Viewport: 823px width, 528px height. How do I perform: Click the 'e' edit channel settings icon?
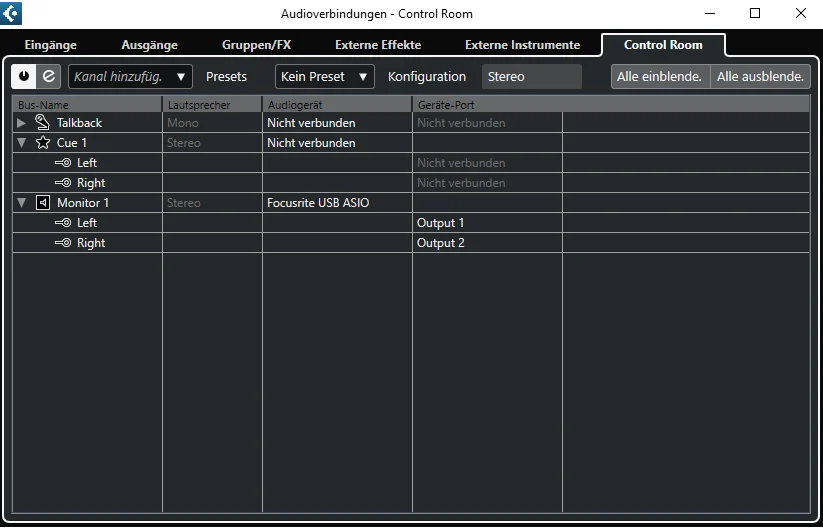(48, 77)
